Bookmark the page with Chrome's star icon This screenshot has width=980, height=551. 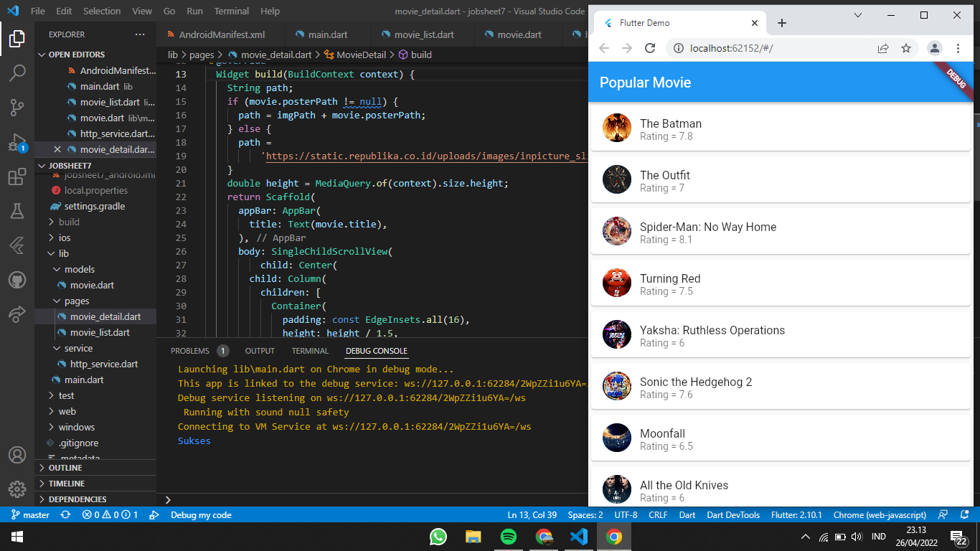pos(906,47)
